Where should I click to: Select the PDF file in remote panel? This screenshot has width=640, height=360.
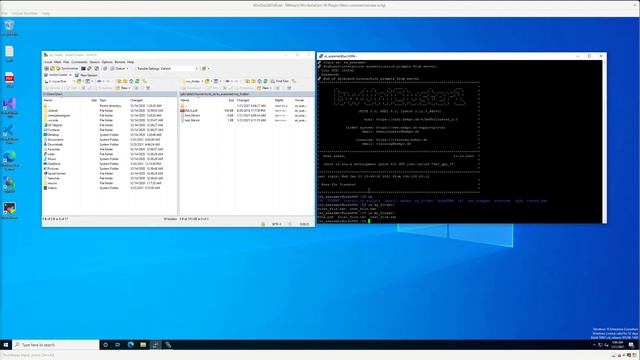pyautogui.click(x=189, y=111)
